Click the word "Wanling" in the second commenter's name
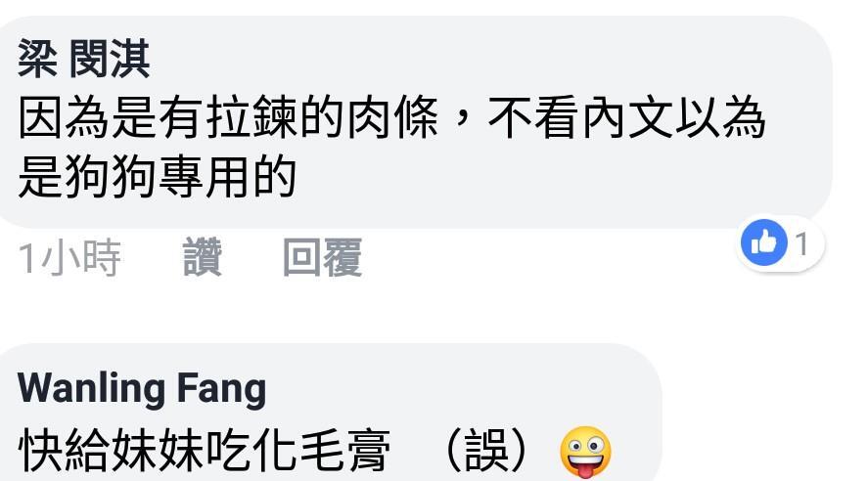The width and height of the screenshot is (868, 481). point(91,387)
